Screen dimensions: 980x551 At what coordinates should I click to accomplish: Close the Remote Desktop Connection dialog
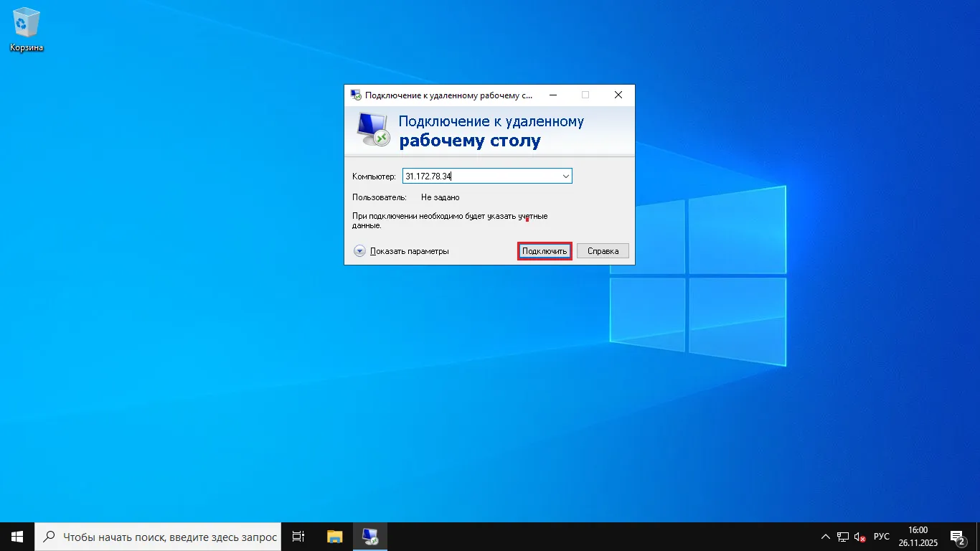pos(618,95)
